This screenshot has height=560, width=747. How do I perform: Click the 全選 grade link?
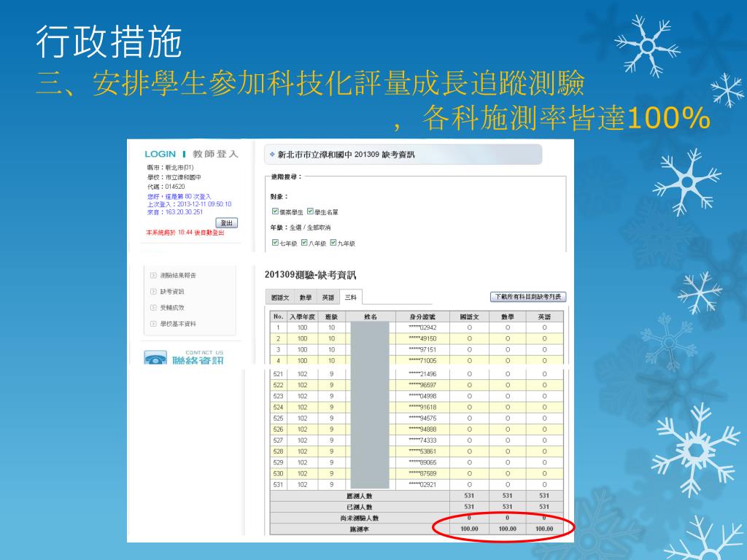tap(295, 227)
